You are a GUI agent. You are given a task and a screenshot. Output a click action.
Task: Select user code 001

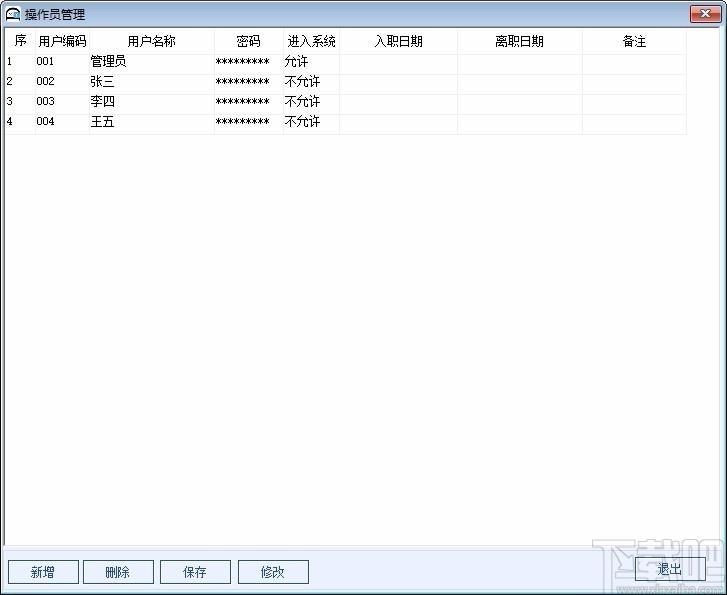(x=45, y=61)
